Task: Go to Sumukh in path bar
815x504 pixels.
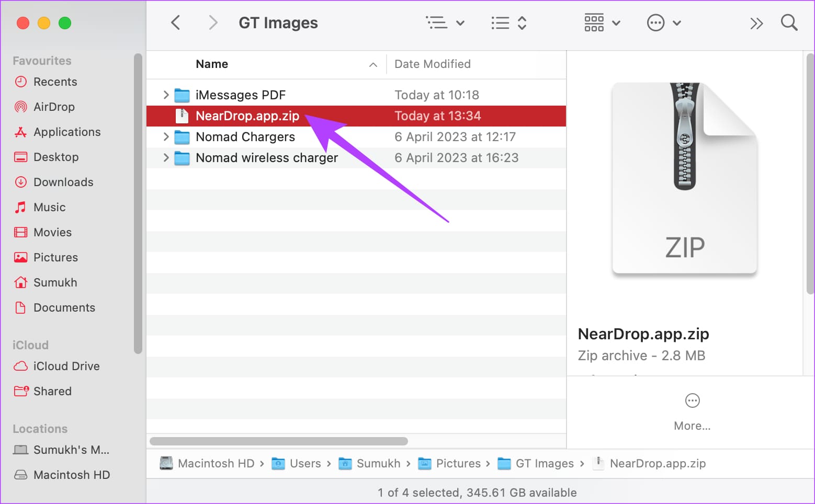Action: 369,463
